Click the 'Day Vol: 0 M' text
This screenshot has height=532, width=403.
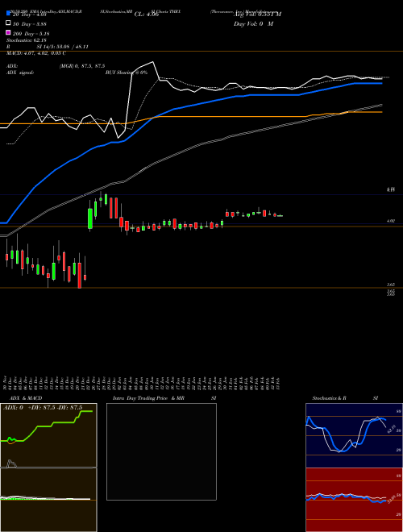click(x=253, y=23)
